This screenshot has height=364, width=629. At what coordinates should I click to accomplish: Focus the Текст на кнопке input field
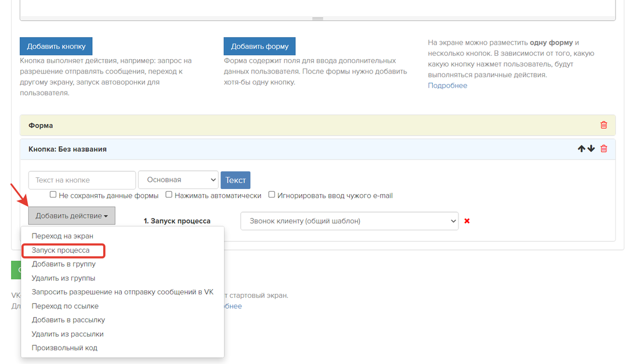[x=82, y=180]
